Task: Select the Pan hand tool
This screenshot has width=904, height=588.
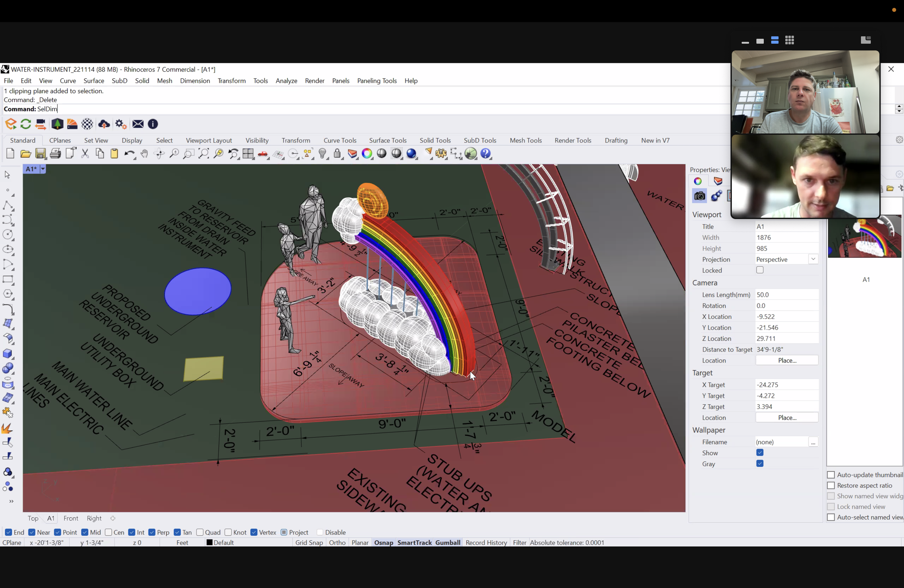Action: [144, 153]
